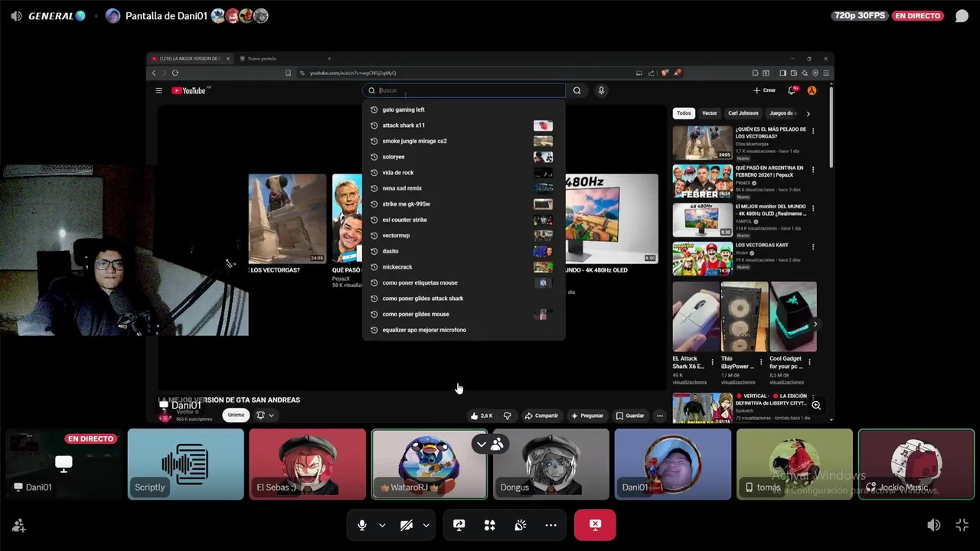Click Compartir share button
The image size is (980, 551).
(x=541, y=416)
